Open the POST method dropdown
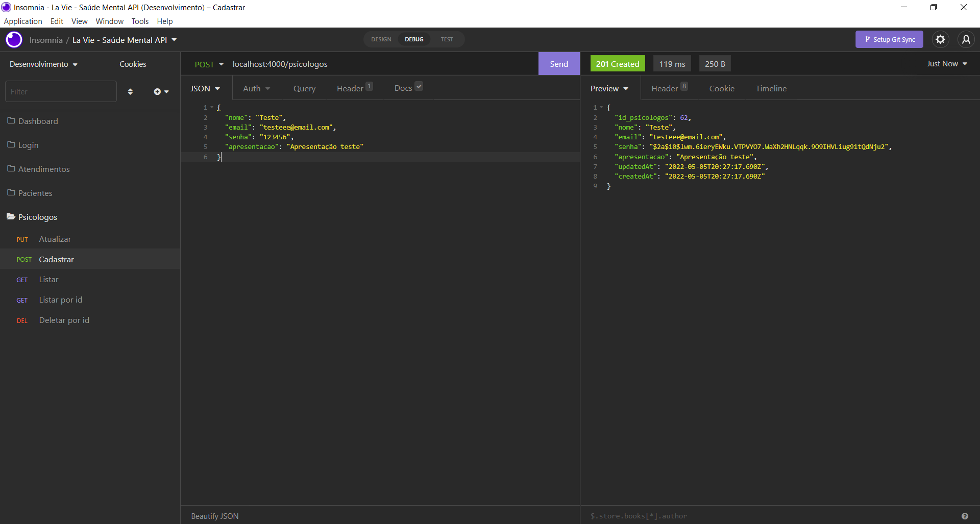 (x=209, y=64)
